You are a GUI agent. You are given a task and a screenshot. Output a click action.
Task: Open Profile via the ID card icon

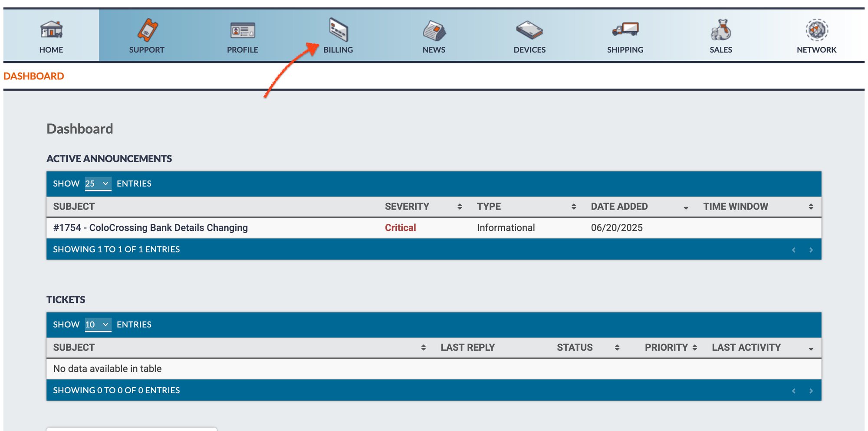click(243, 31)
